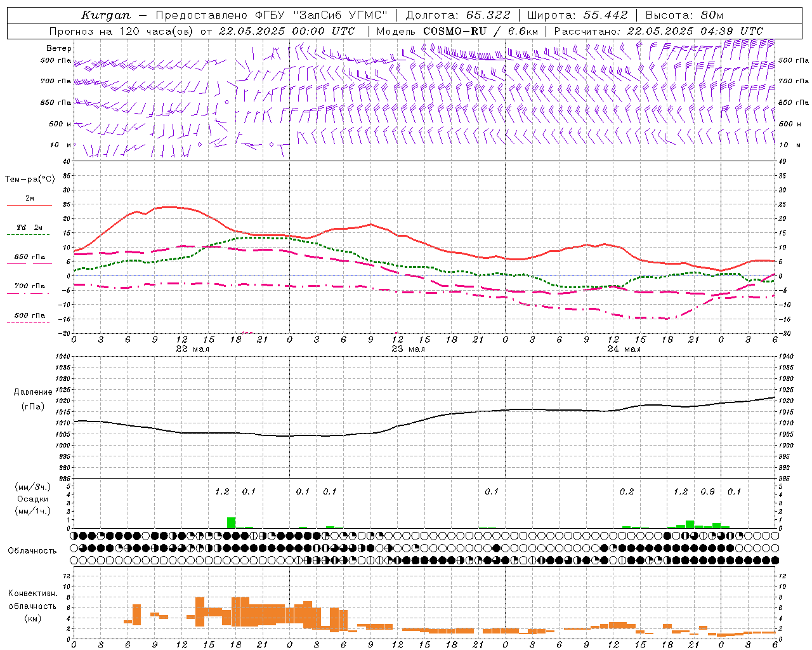Click the 500 гПа legend entry under temperature
The width and height of the screenshot is (812, 650).
[30, 315]
